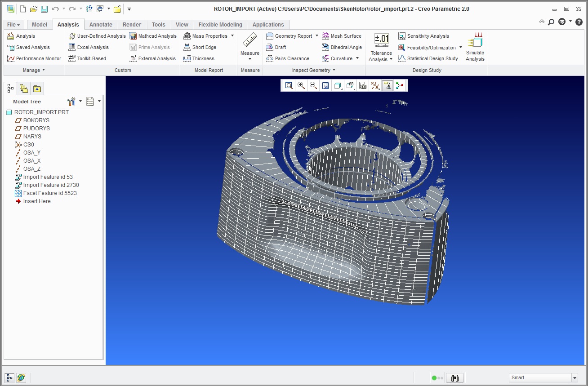The image size is (588, 386).
Task: Toggle Model Tree display in status bar
Action: tap(9, 378)
